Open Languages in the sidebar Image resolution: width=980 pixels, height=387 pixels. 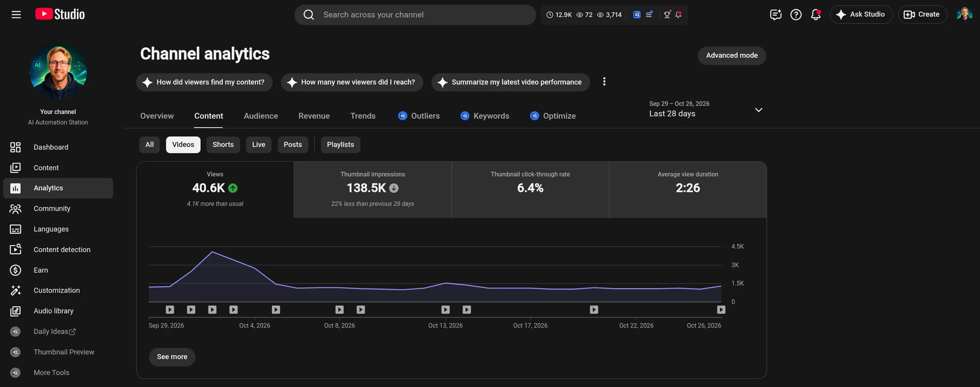pos(58,229)
